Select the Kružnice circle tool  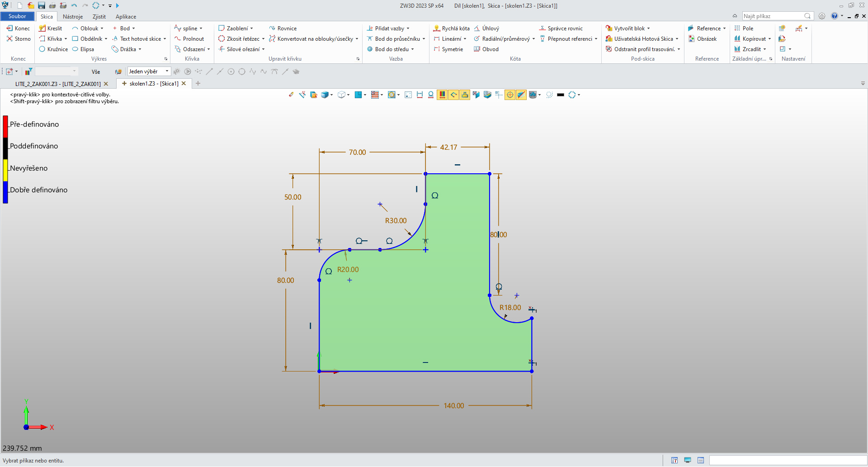coord(53,49)
